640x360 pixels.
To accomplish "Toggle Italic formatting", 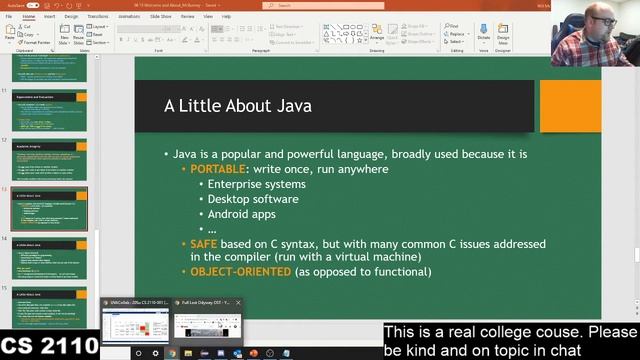I will [128, 40].
